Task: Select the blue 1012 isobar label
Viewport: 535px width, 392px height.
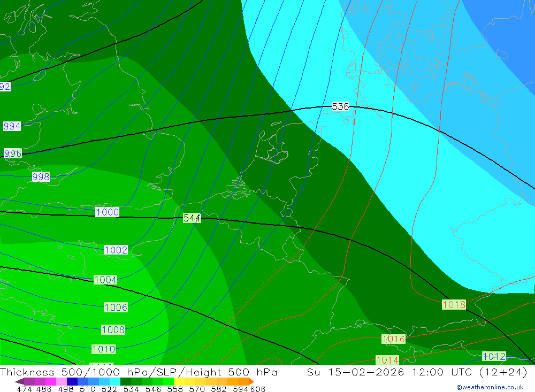Action: [x=494, y=356]
